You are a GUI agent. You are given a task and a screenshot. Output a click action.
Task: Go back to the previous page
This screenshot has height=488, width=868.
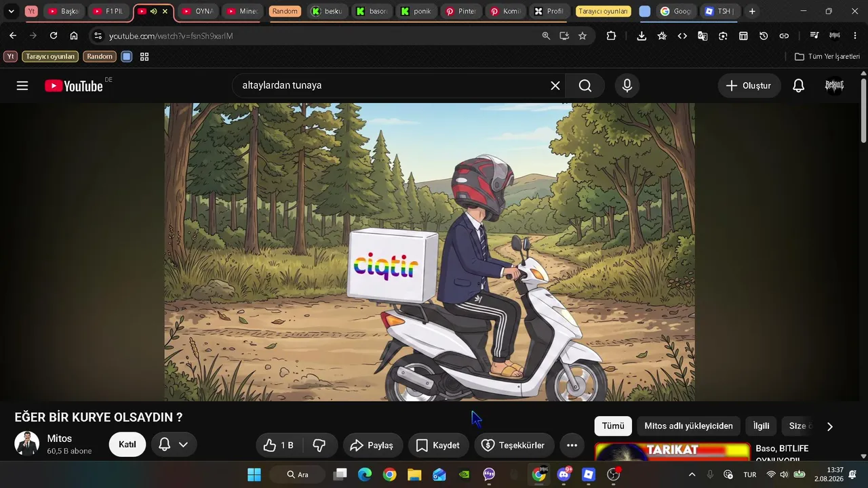[13, 36]
